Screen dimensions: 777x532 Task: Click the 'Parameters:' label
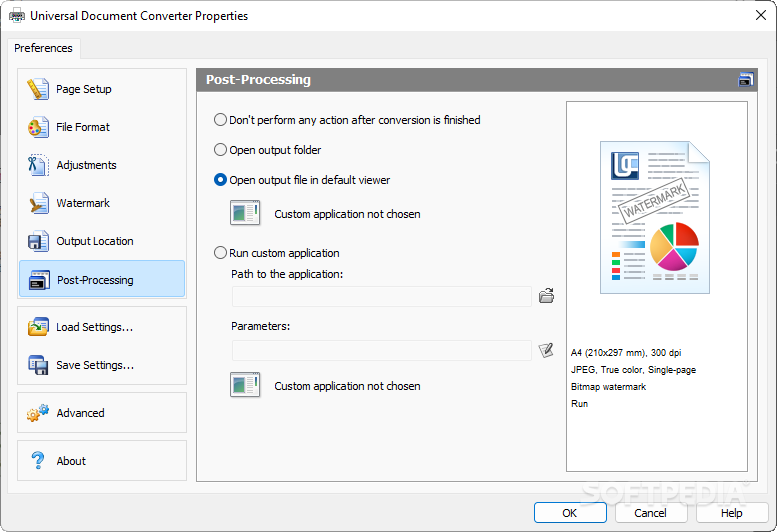tap(261, 326)
